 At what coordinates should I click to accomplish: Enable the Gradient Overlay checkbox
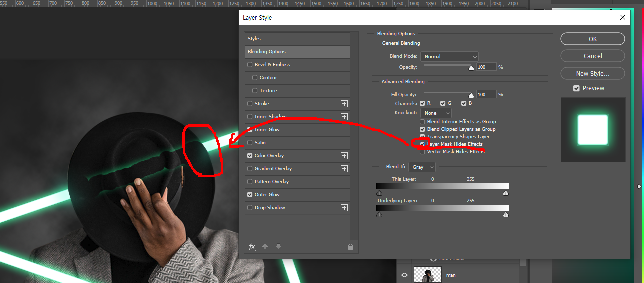click(x=250, y=169)
